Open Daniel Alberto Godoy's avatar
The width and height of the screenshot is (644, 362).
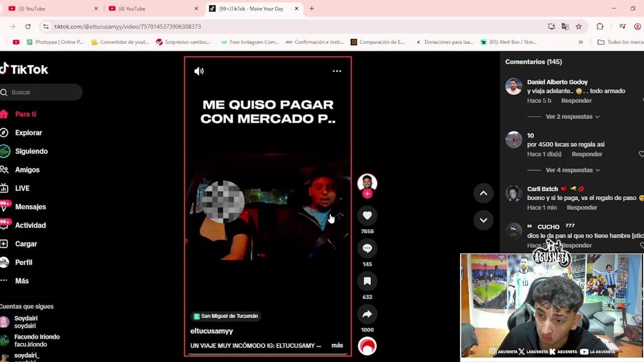point(514,86)
